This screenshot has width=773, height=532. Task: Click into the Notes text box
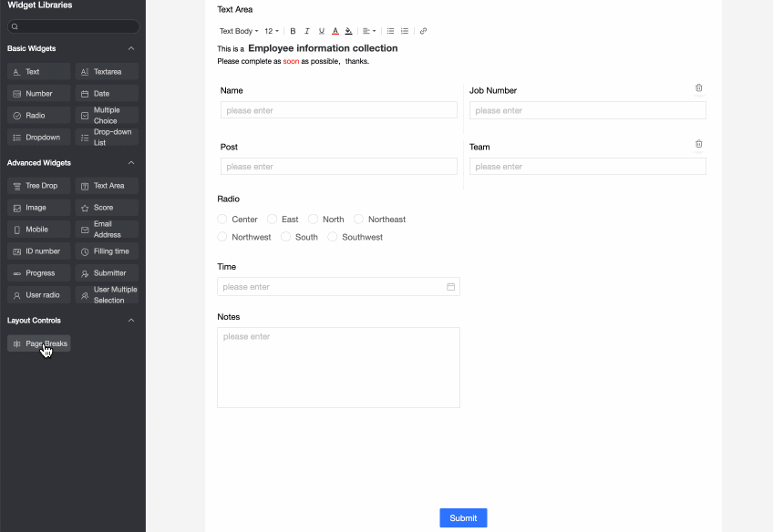tap(339, 367)
